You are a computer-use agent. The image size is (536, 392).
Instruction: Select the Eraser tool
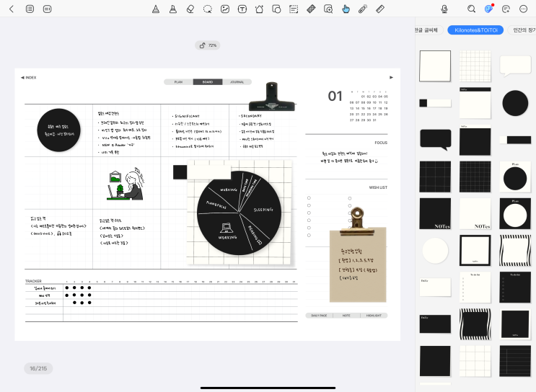click(190, 9)
